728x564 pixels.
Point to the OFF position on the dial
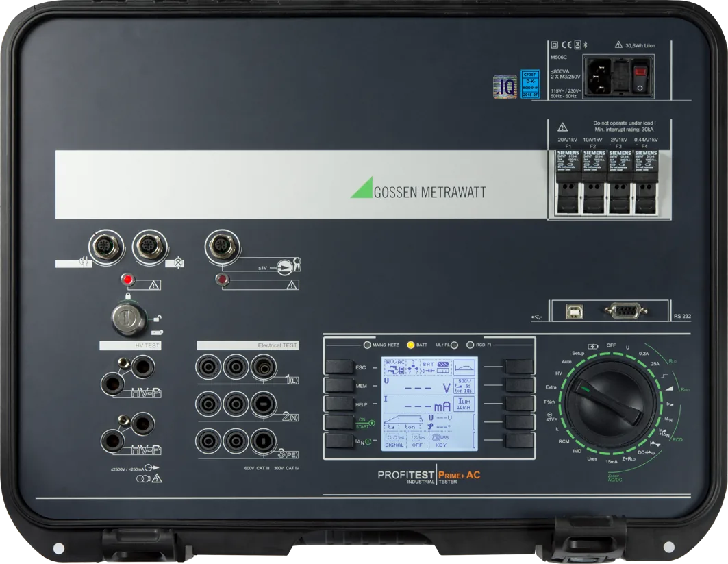(611, 345)
